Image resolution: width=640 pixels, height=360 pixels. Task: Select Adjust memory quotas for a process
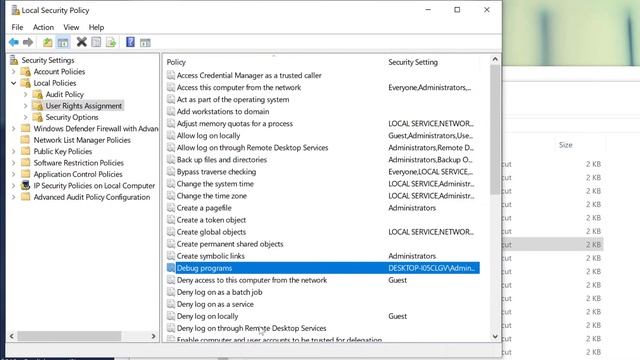[x=235, y=124]
